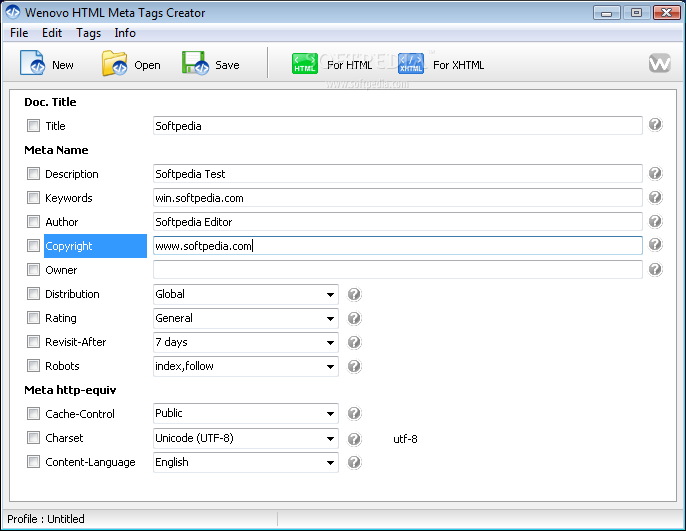
Task: Click the empty Owner input field
Action: coord(398,269)
